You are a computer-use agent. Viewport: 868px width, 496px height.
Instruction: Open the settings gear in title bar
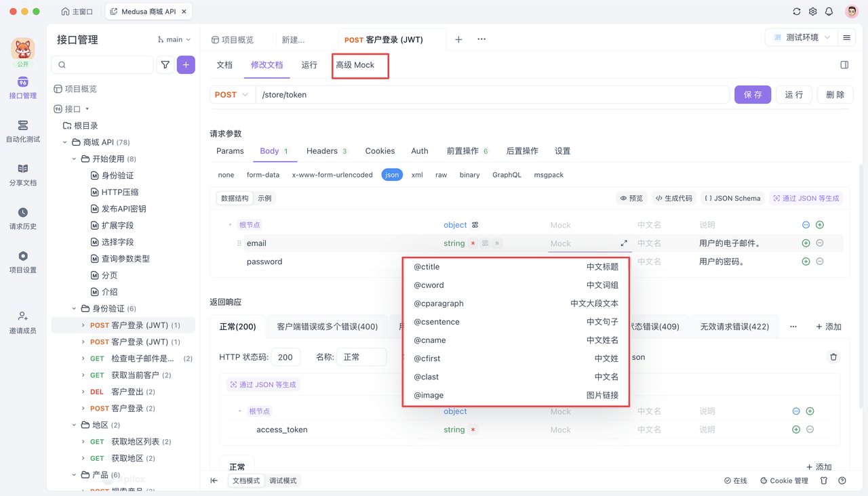pyautogui.click(x=813, y=12)
